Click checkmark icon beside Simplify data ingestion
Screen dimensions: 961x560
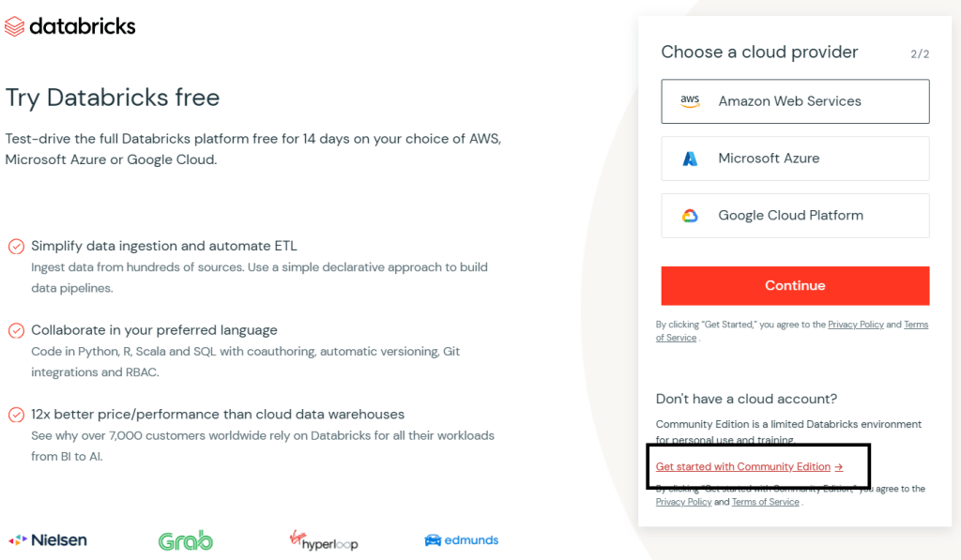16,247
